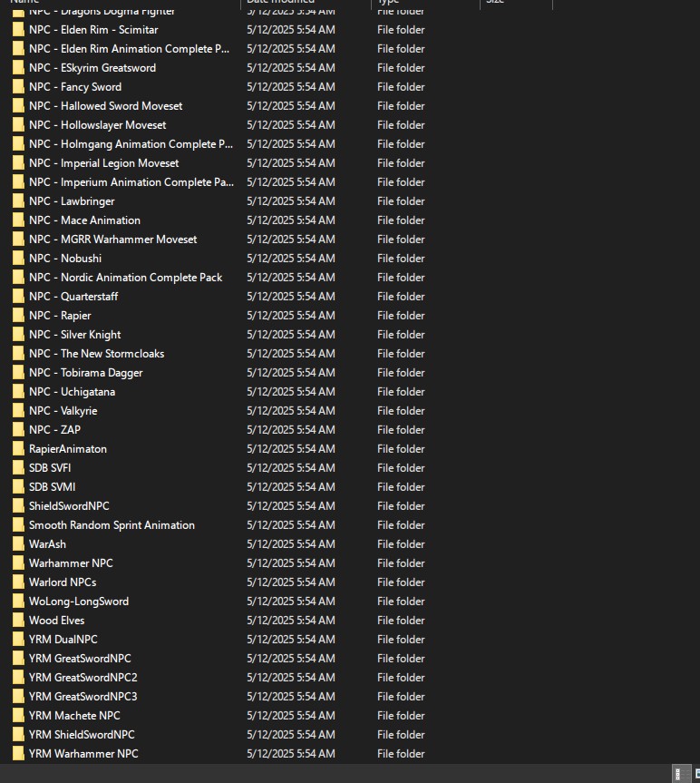The height and width of the screenshot is (783, 700).
Task: Select 'RapierAnimaton' folder name
Action: 68,449
